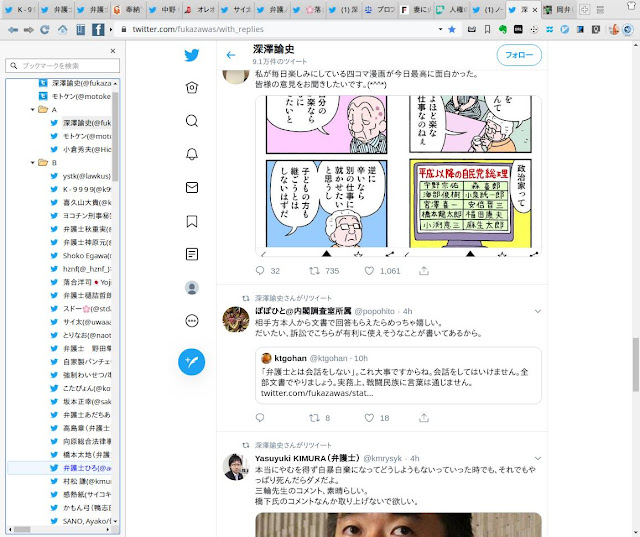640x537 pixels.
Task: Retweet the @popohito tweet with 8 retweets
Action: coord(314,417)
